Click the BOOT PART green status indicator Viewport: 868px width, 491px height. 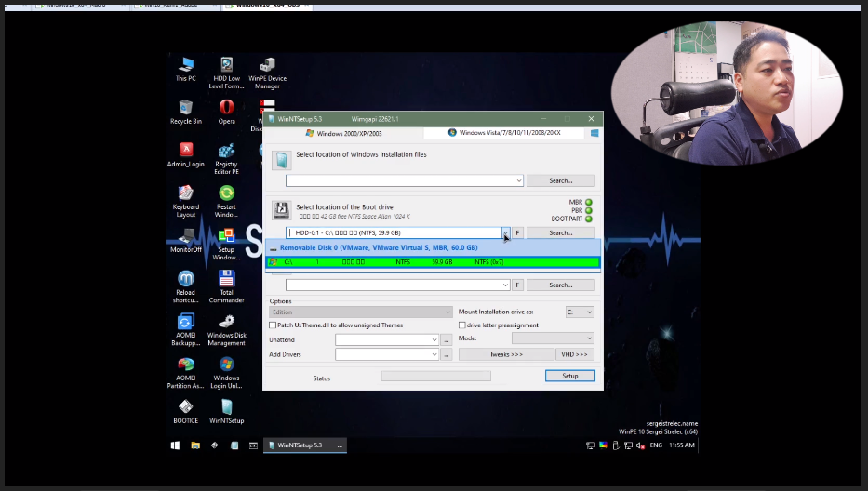(589, 219)
